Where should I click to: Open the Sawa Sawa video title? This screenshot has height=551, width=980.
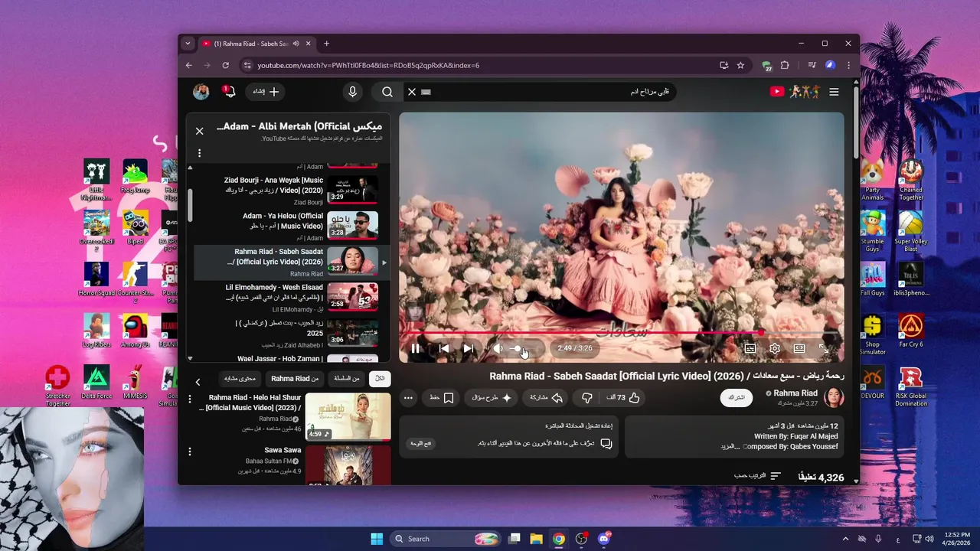(283, 450)
